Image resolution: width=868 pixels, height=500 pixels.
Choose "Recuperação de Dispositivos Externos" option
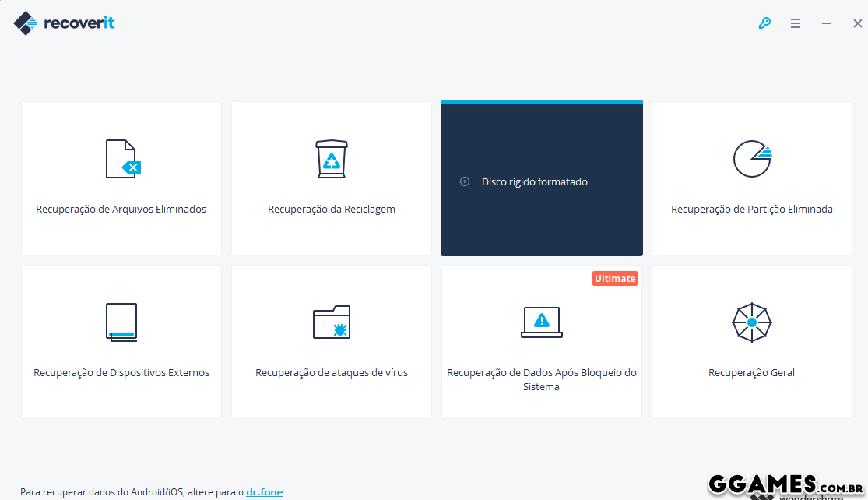(121, 373)
